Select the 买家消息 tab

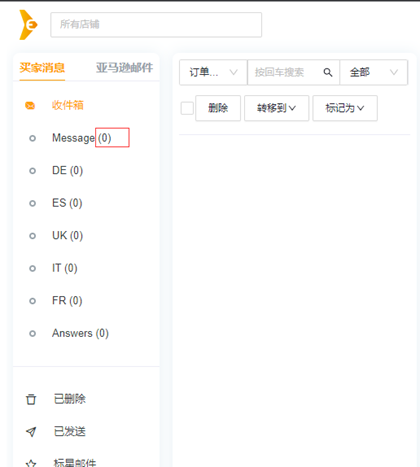coord(42,68)
